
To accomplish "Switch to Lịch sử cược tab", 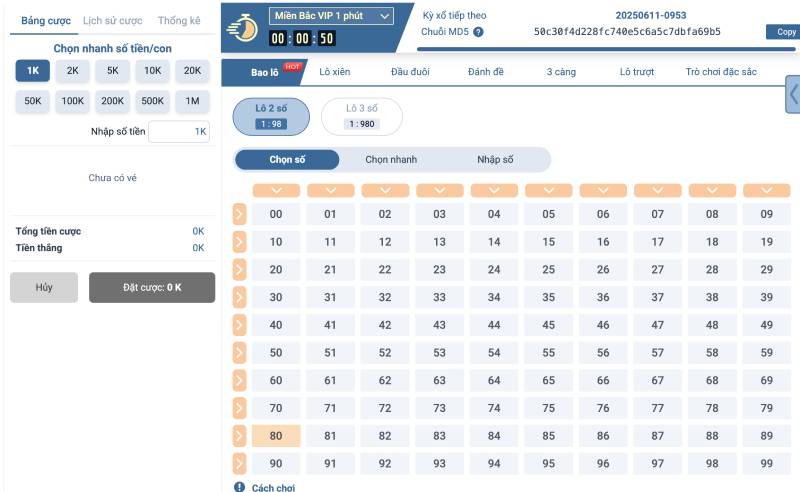I will [x=112, y=20].
